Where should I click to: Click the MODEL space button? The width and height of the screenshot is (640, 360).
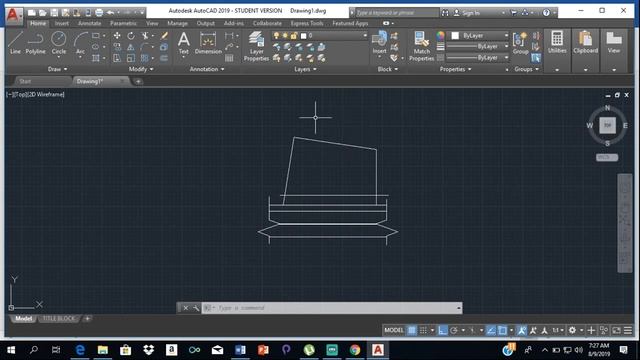pos(394,330)
